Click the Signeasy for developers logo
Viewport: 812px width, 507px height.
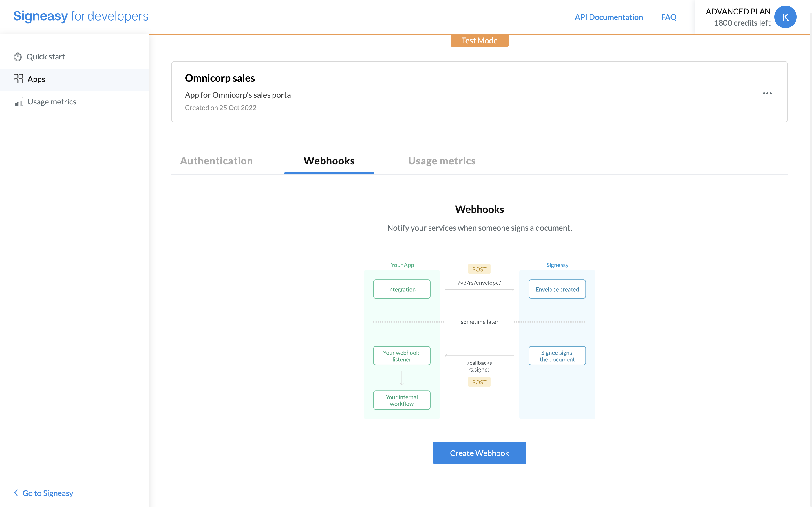81,16
